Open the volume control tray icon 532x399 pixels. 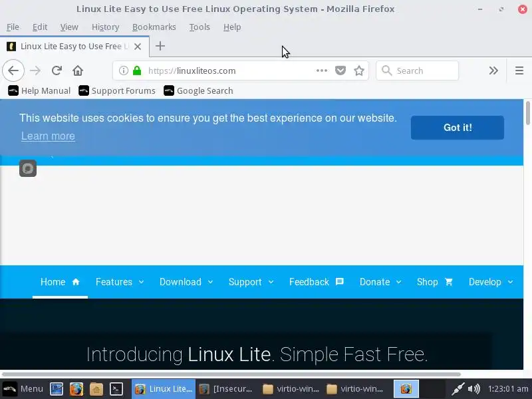pyautogui.click(x=474, y=389)
